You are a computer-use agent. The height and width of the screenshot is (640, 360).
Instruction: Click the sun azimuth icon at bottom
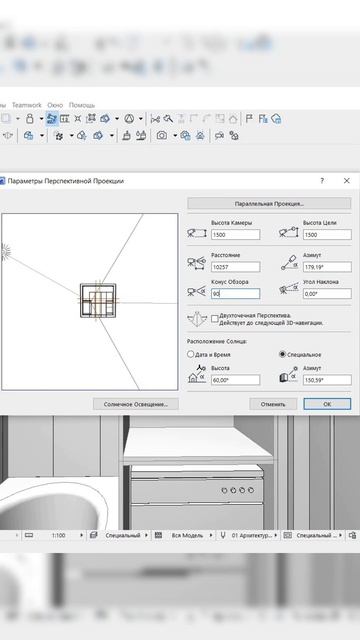pos(289,374)
